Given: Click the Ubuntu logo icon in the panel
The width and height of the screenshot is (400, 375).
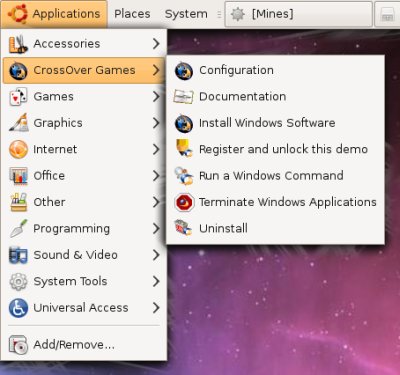Looking at the screenshot, I should click(17, 14).
